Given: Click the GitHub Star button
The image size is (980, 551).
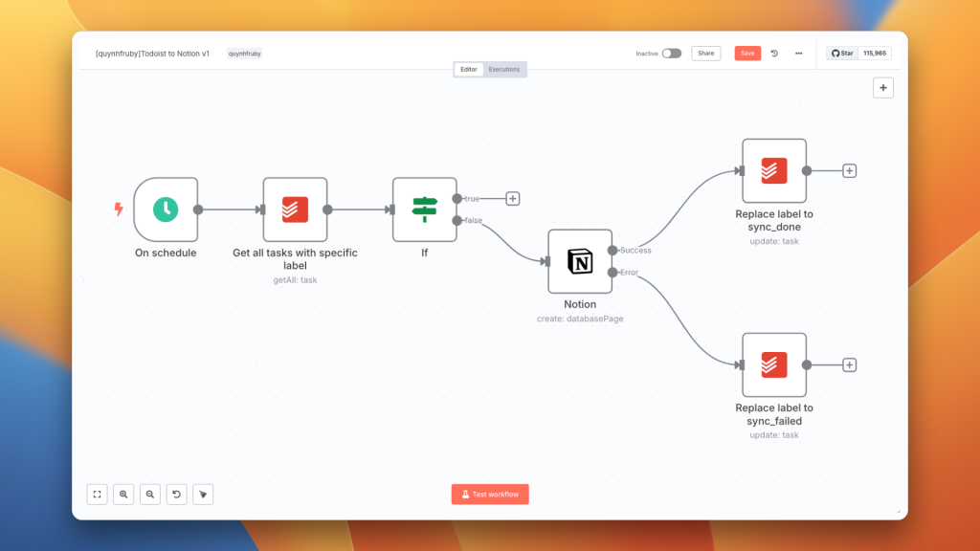Looking at the screenshot, I should coord(842,54).
